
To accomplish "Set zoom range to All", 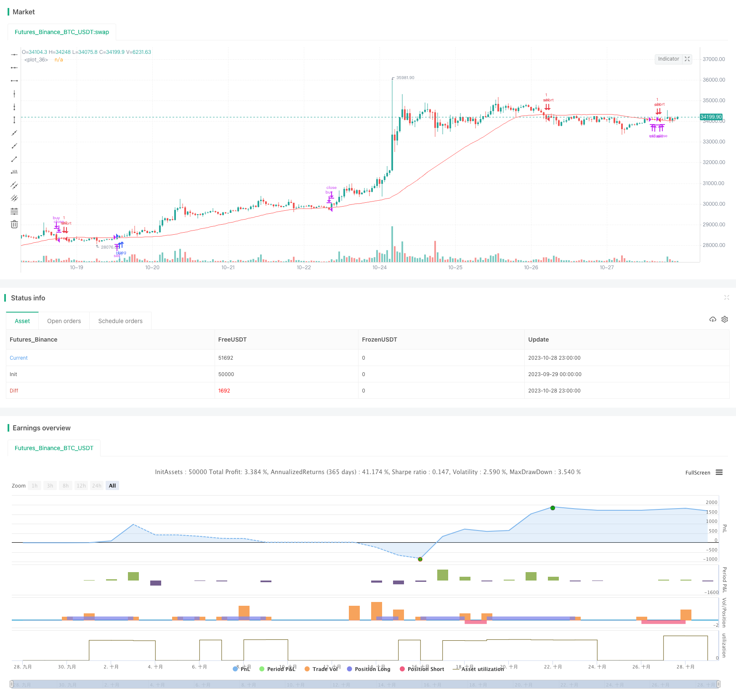I will [x=112, y=485].
